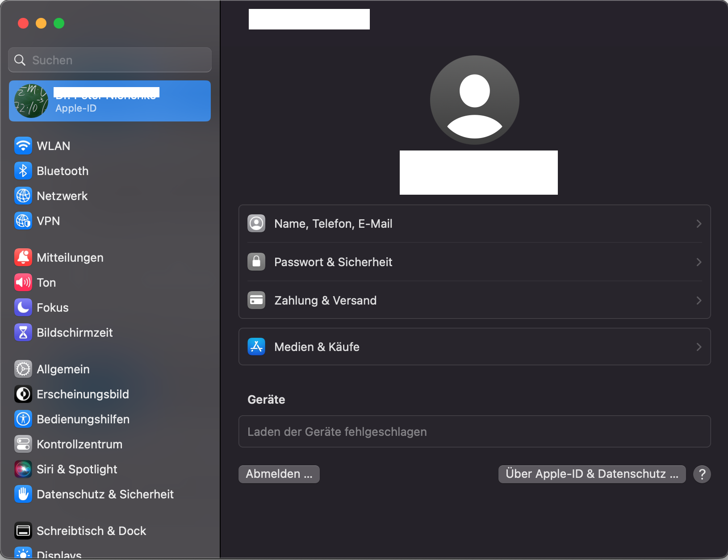The image size is (728, 560).
Task: Click the Allgemein gear icon
Action: pyautogui.click(x=23, y=369)
